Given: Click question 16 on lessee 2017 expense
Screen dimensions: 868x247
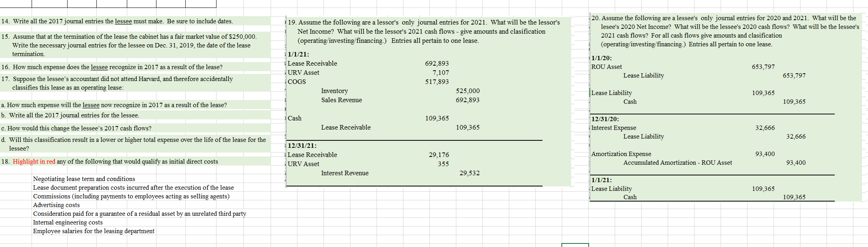Looking at the screenshot, I should point(112,67).
